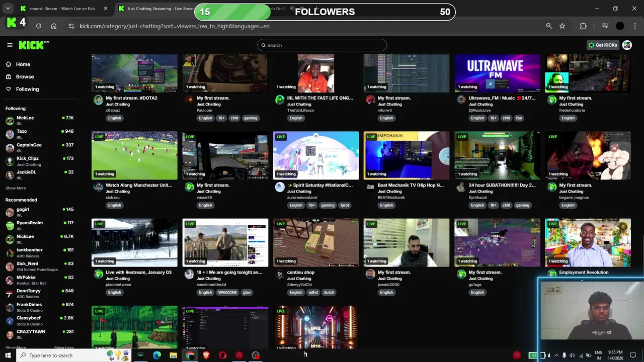This screenshot has height=362, width=644.
Task: Open Windows Start menu
Action: [x=8, y=355]
